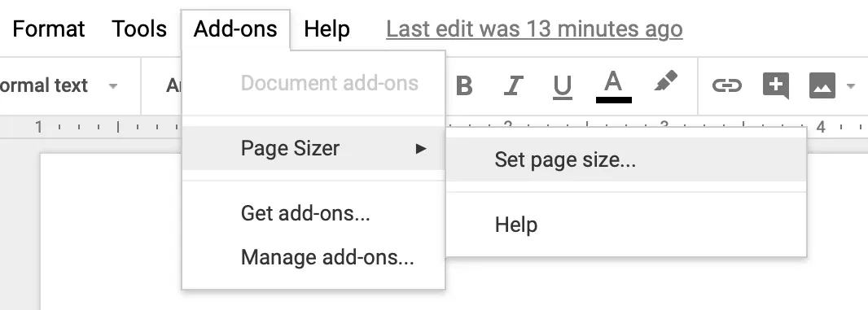Open the Help menu in menu bar
868x310 pixels.
pyautogui.click(x=327, y=28)
